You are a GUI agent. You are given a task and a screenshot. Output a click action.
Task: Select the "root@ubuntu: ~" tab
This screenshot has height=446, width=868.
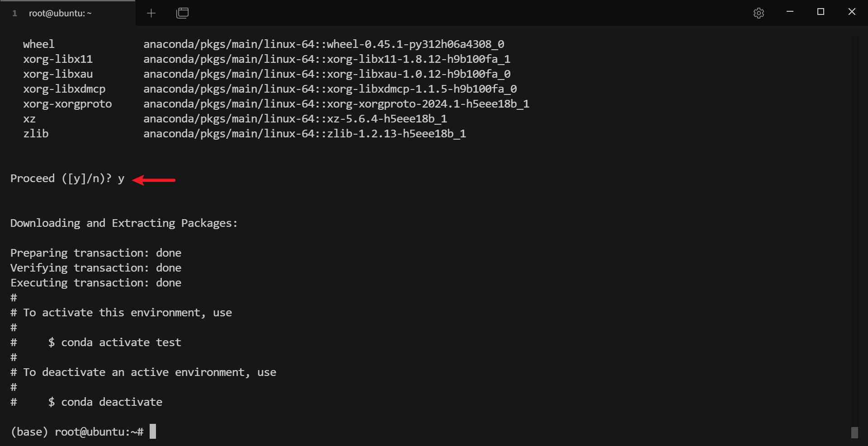60,14
